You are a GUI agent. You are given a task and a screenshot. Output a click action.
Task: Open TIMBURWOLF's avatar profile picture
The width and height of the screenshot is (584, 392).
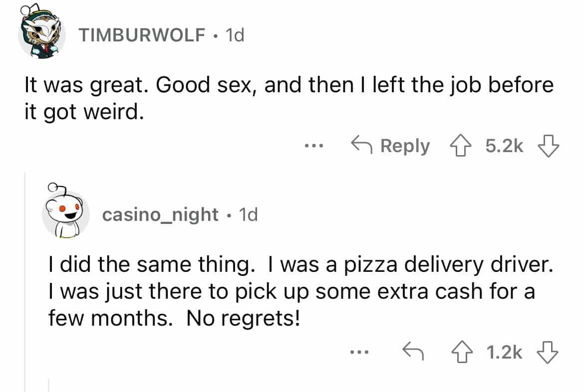(42, 36)
